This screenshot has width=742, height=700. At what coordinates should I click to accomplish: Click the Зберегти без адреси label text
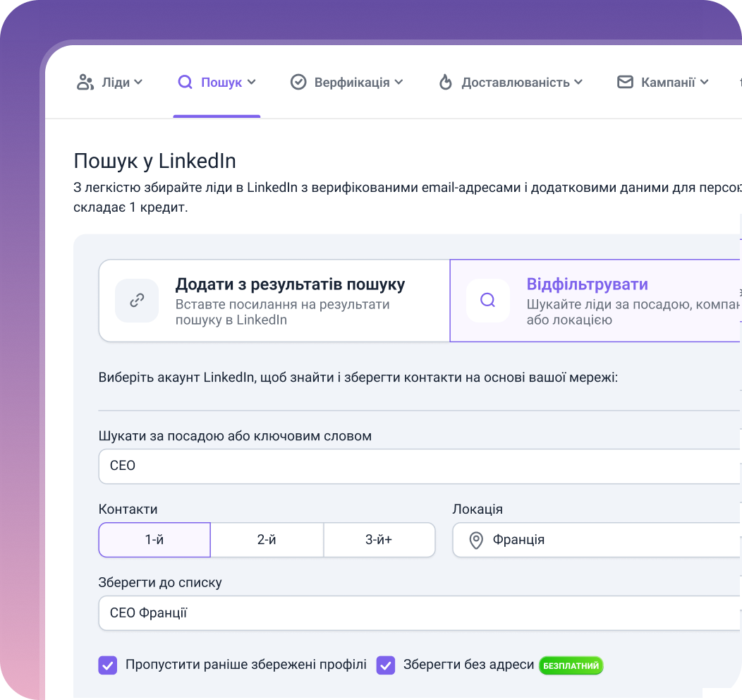[468, 665]
